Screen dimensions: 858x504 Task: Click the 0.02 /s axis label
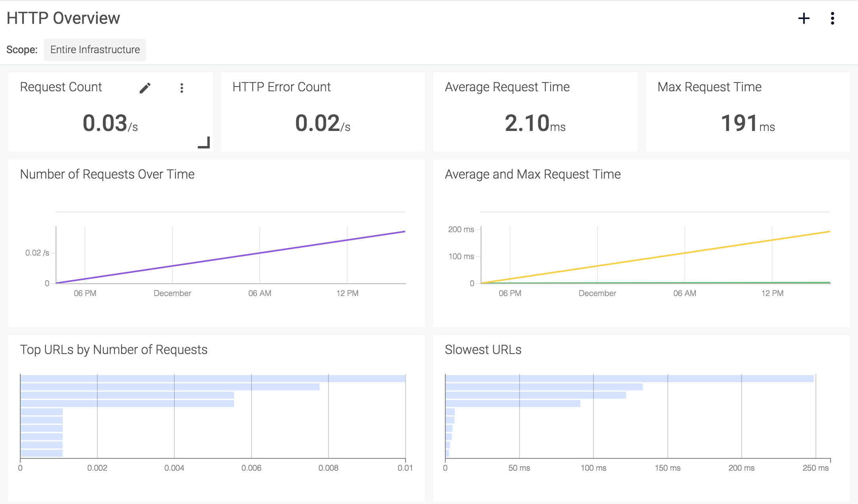(x=37, y=253)
